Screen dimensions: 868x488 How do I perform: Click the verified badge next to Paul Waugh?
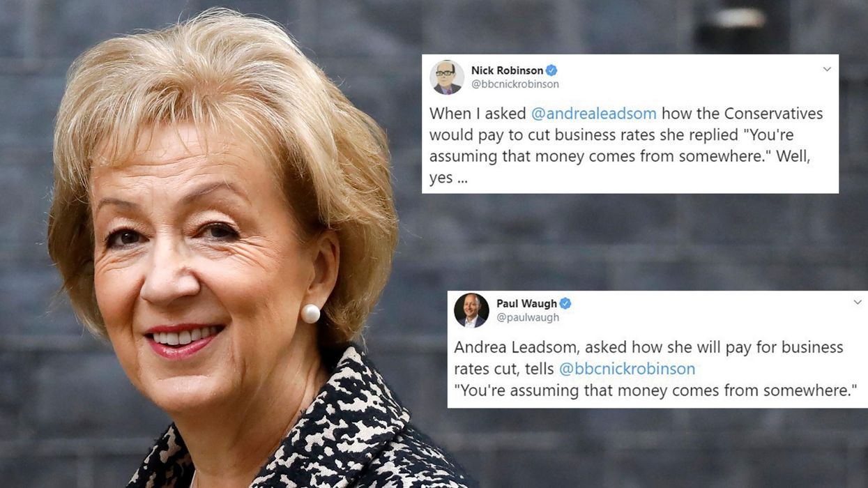[x=565, y=303]
